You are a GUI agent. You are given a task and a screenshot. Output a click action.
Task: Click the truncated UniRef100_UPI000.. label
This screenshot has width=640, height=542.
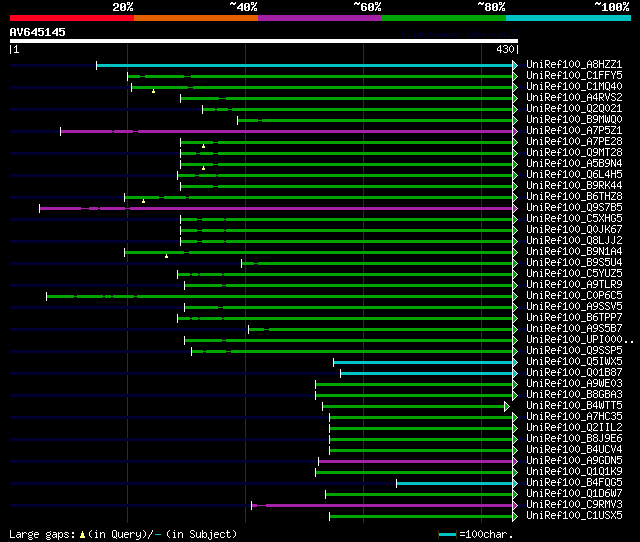[580, 340]
